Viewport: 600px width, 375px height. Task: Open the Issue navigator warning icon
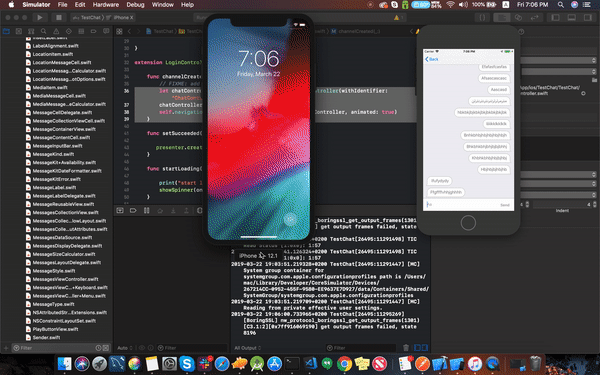(56, 31)
